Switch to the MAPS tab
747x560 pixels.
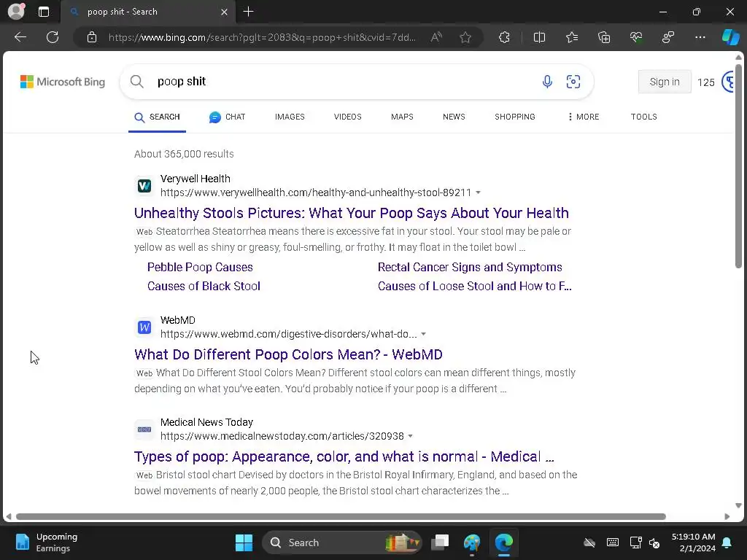(x=402, y=117)
